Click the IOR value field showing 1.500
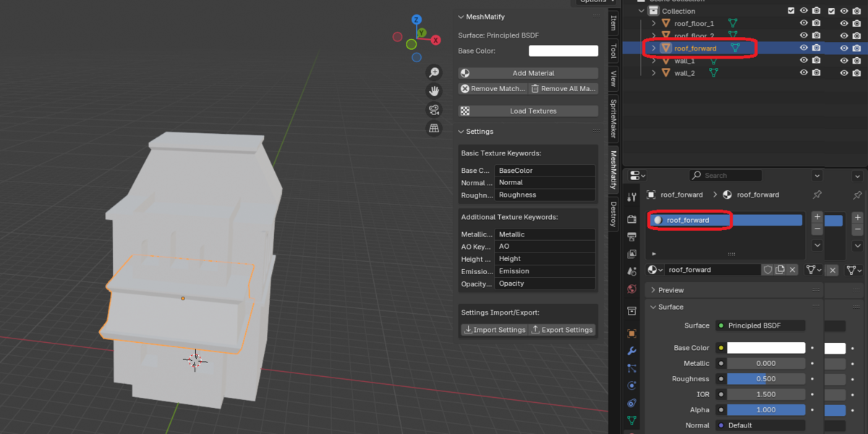Image resolution: width=868 pixels, height=434 pixels. 766,395
